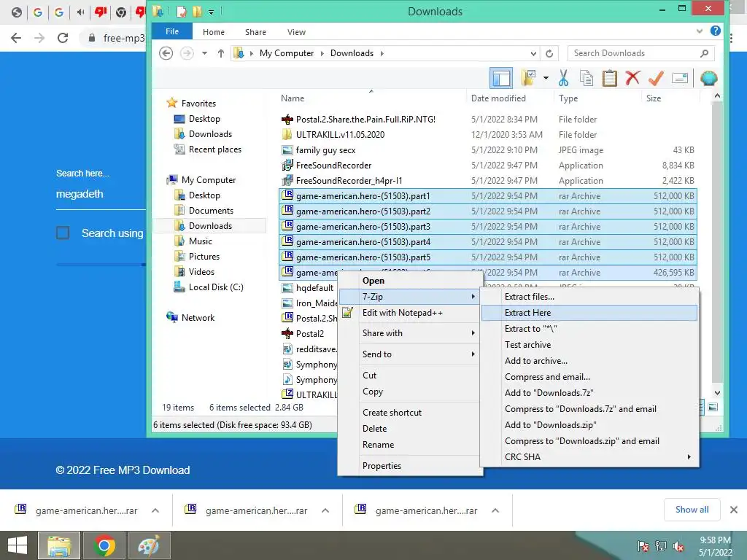This screenshot has width=747, height=560.
Task: Click the Paste clipboard toolbar icon
Action: coord(609,78)
